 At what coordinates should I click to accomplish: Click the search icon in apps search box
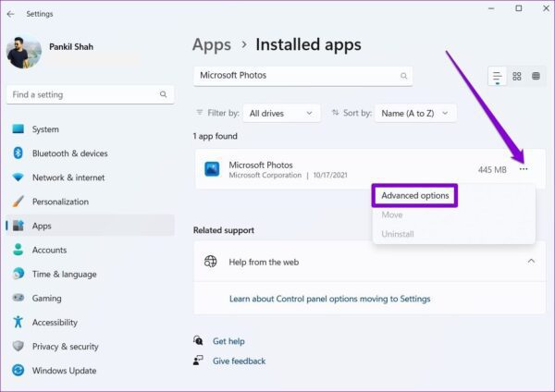point(403,76)
